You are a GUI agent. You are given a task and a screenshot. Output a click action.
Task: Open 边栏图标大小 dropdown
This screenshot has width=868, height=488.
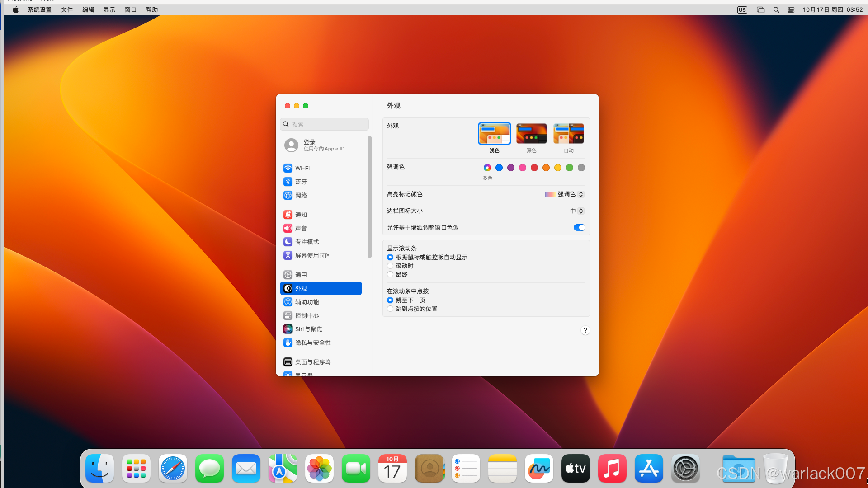coord(577,211)
